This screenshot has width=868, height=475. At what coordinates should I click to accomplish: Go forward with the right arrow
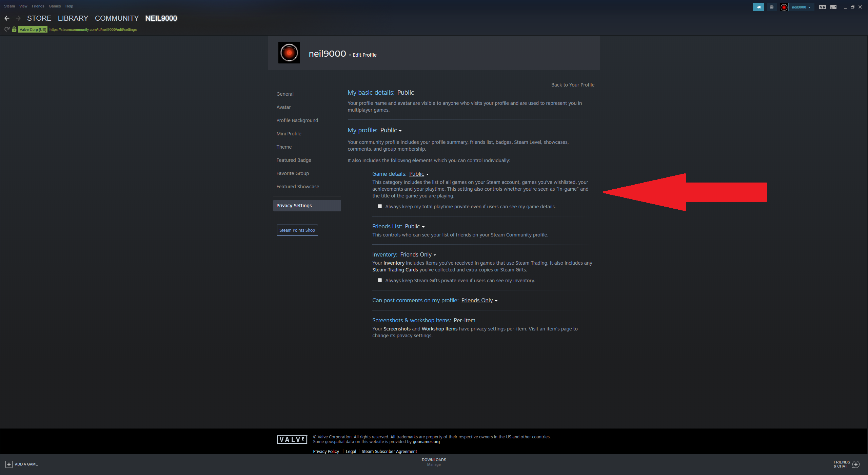(x=18, y=18)
